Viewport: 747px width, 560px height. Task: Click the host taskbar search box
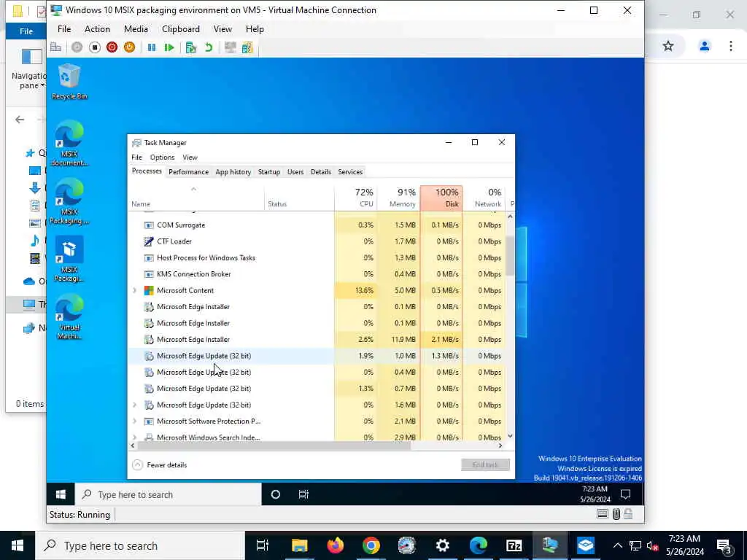pos(140,545)
